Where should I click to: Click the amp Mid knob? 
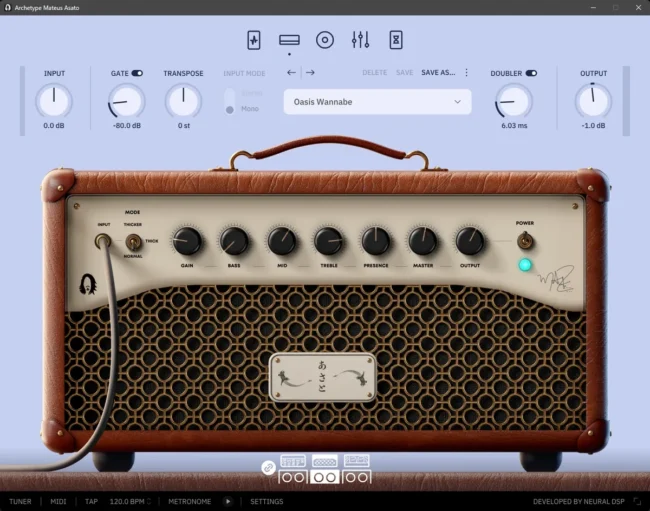coord(282,241)
